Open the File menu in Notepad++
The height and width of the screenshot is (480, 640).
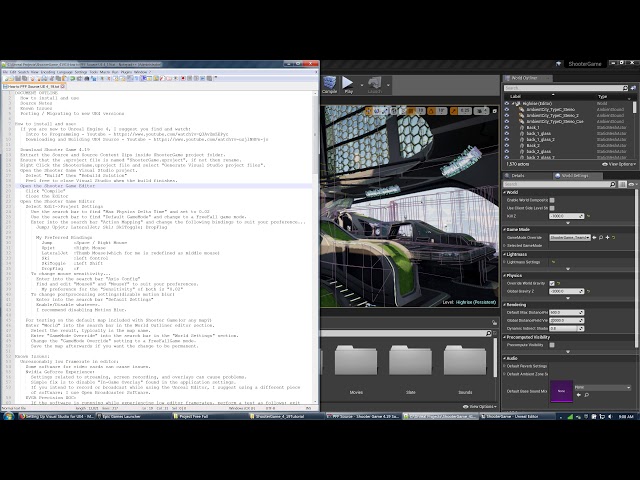tap(5, 72)
